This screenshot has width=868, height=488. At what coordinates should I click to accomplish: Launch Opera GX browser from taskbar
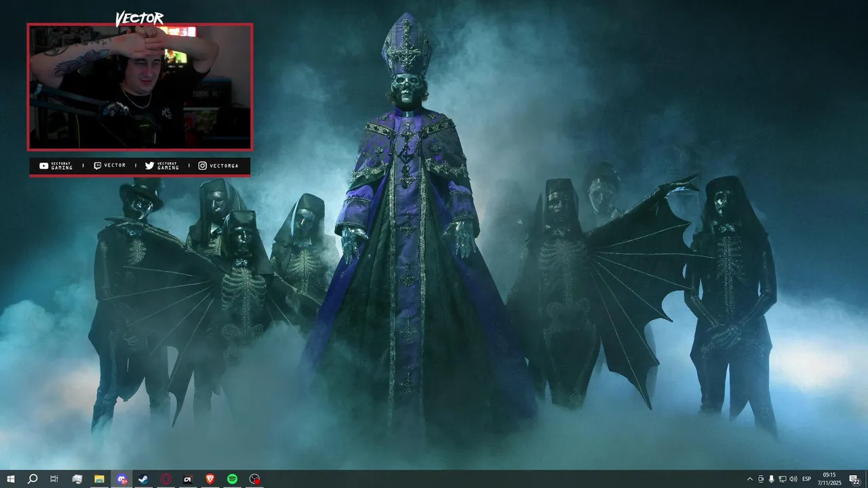(x=166, y=479)
